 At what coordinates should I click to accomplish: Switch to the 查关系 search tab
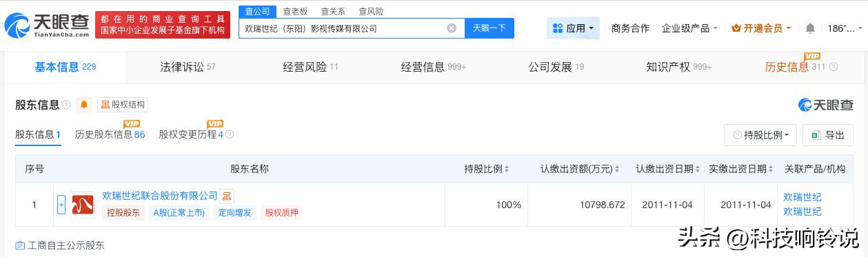[x=333, y=12]
